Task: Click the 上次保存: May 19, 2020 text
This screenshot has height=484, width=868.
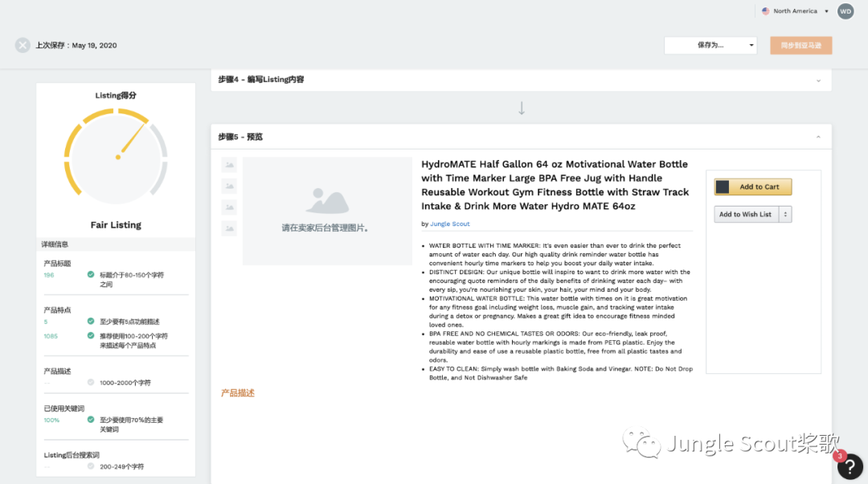Action: (76, 45)
